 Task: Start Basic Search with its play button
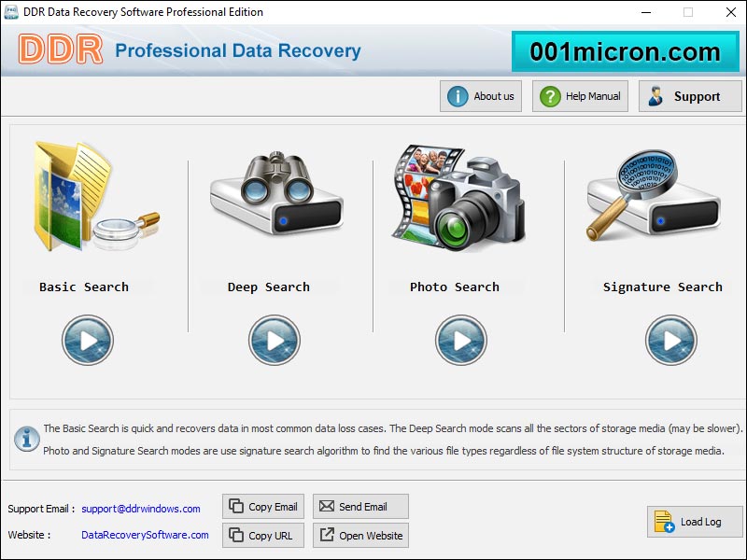tap(88, 340)
